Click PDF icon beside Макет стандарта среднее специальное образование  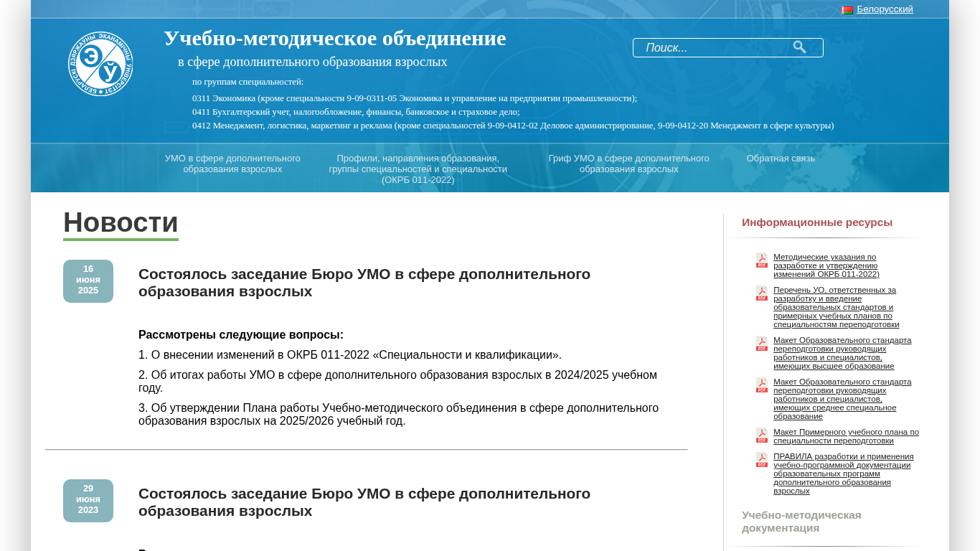pyautogui.click(x=762, y=385)
